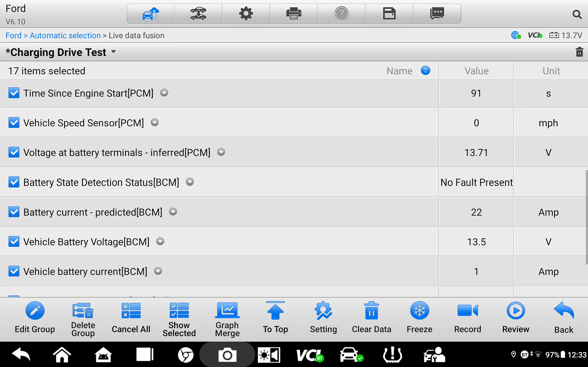This screenshot has width=588, height=367.
Task: Open Graph Merge view
Action: click(x=227, y=320)
